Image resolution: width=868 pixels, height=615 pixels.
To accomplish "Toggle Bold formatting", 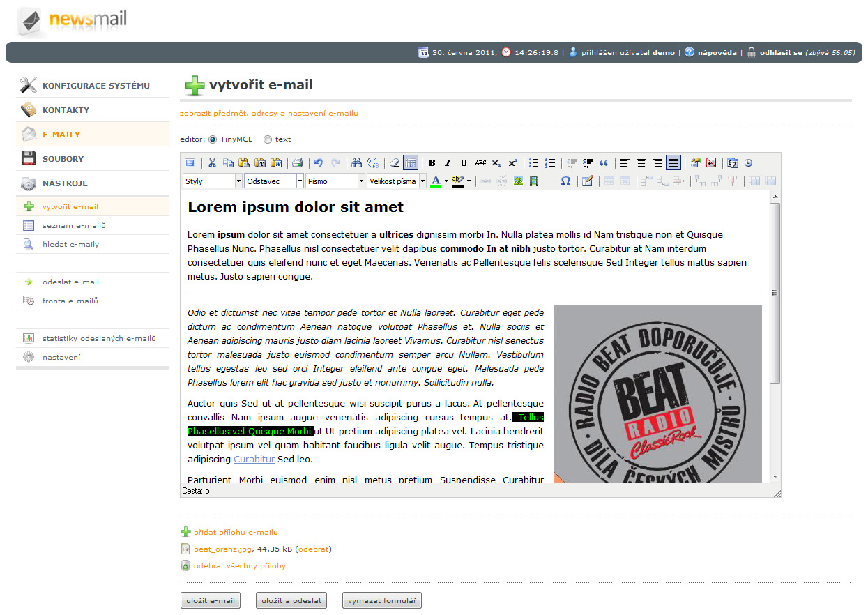I will pos(432,163).
